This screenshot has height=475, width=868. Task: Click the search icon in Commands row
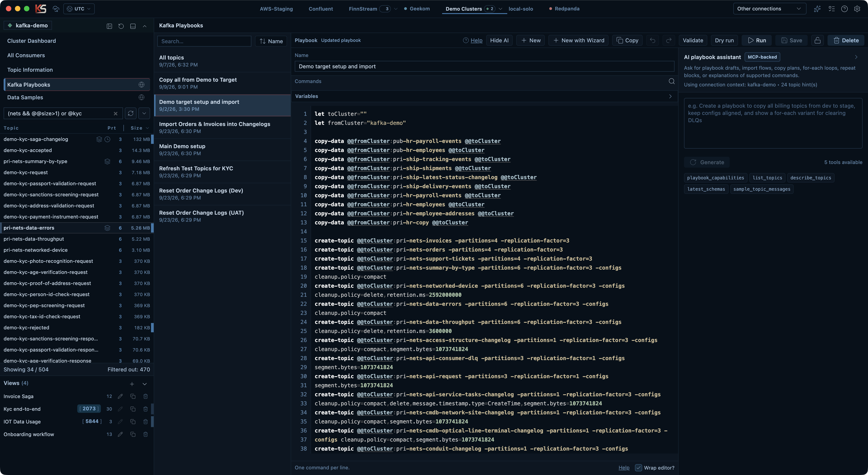pos(671,81)
